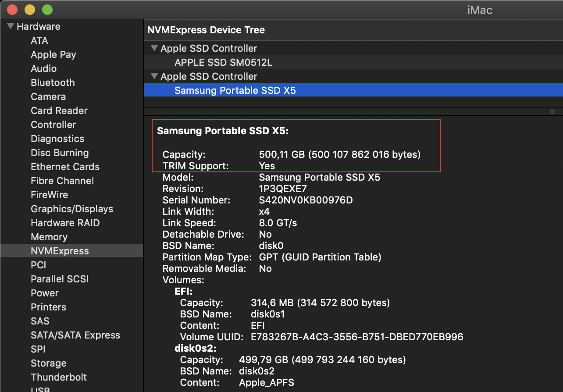Click the Samsung Portable SSD X5 details heading

223,131
